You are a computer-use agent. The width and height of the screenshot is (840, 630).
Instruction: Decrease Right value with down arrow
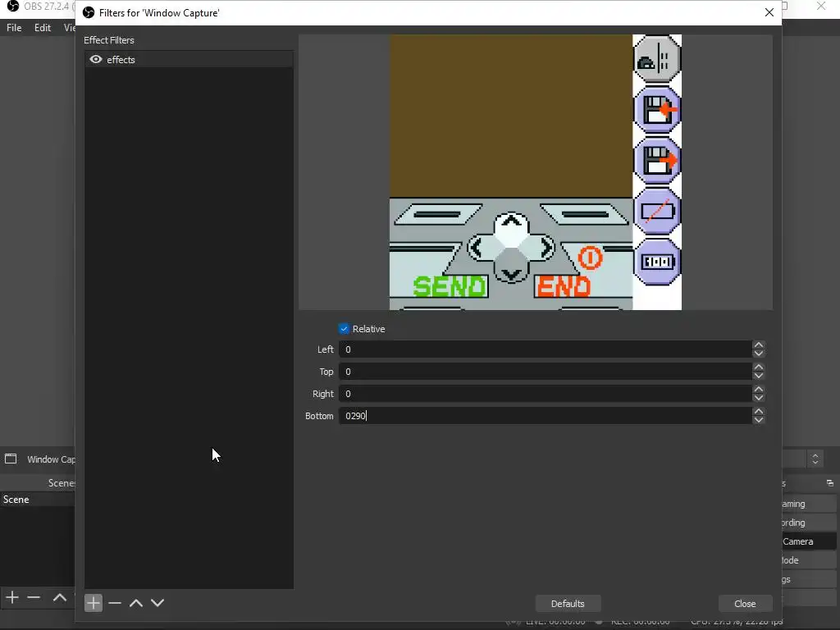point(759,398)
